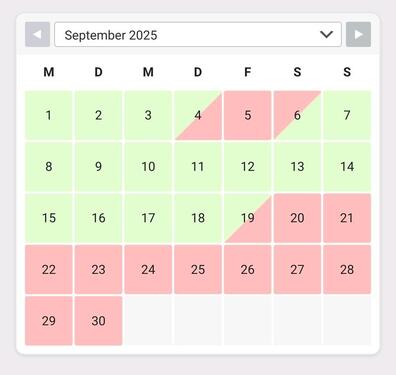
Task: Select available date 13
Action: [297, 167]
